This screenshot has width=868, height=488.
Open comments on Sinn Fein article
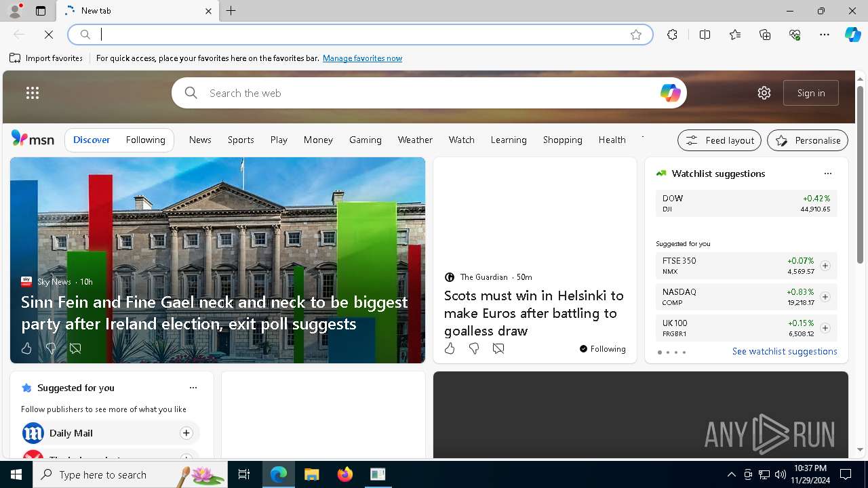pyautogui.click(x=75, y=348)
